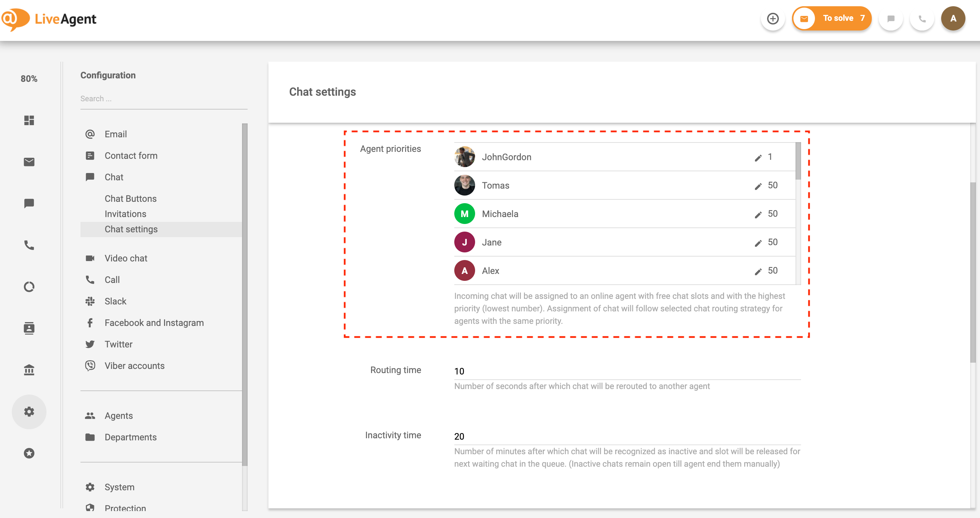Switch to the 'Chat Buttons' configuration section
The image size is (980, 518).
130,198
